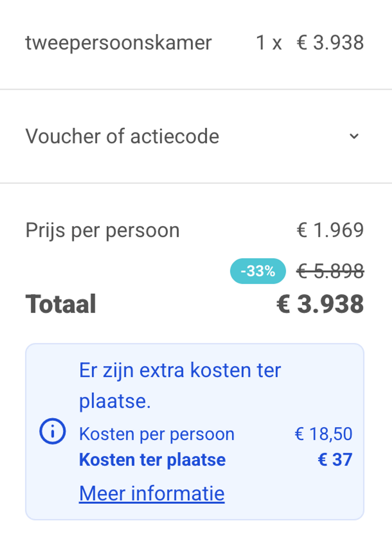The image size is (392, 546).
Task: Click the 1 x room quantity
Action: tap(268, 43)
